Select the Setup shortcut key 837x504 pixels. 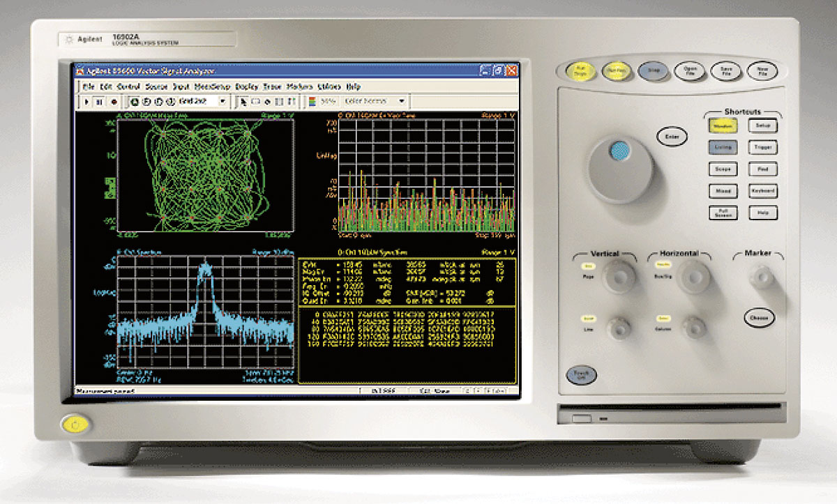click(x=763, y=126)
